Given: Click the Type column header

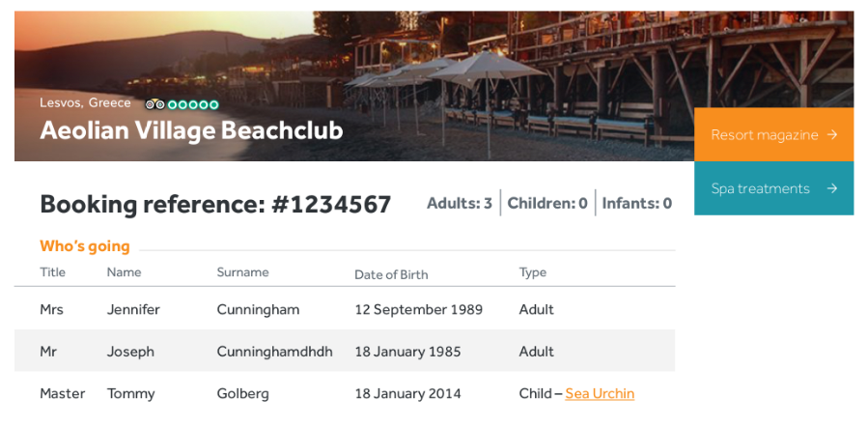Looking at the screenshot, I should [533, 272].
